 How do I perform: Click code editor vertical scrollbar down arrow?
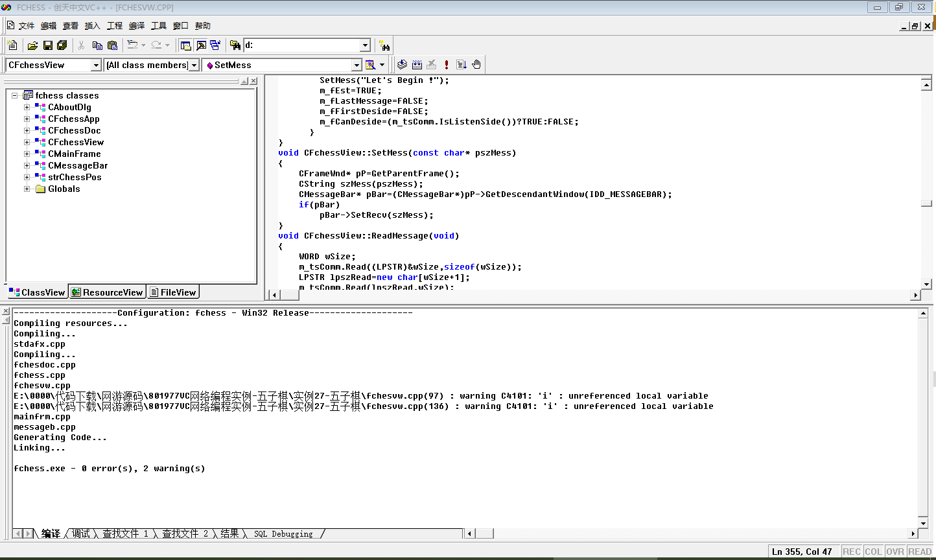[x=926, y=284]
